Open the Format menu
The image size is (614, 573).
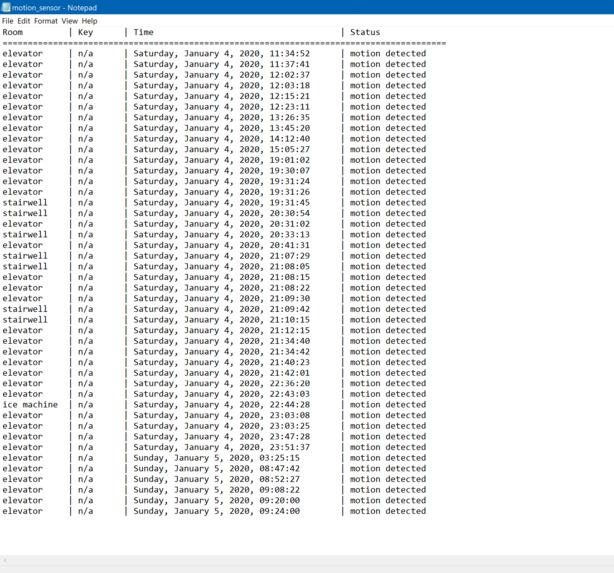coord(46,21)
